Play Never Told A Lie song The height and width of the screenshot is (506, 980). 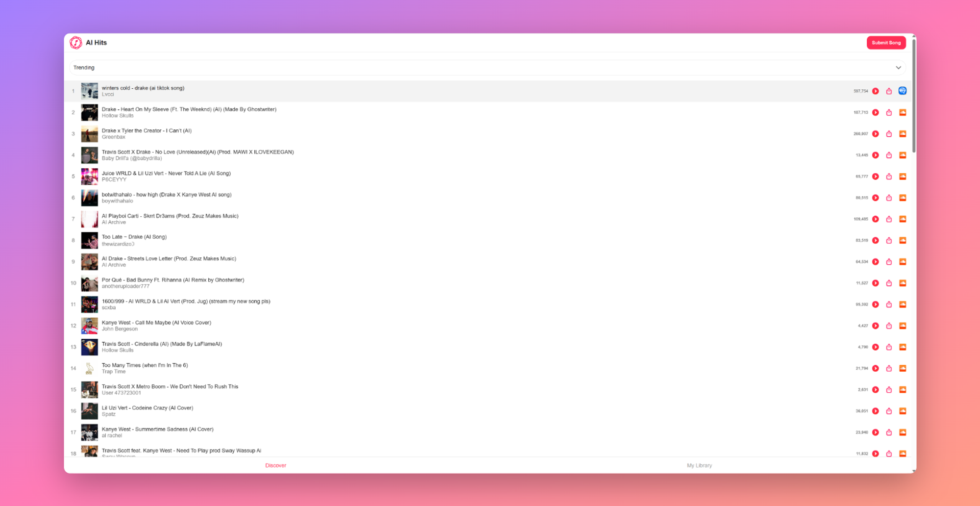(x=876, y=177)
